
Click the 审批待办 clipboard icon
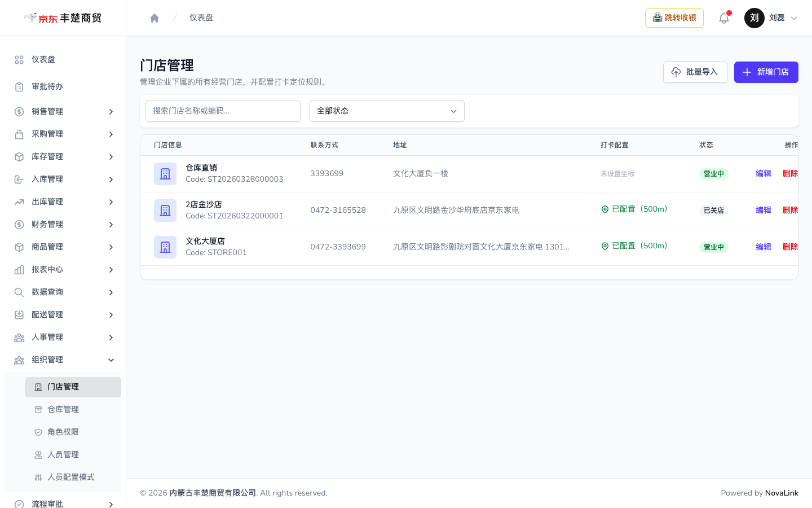click(19, 87)
